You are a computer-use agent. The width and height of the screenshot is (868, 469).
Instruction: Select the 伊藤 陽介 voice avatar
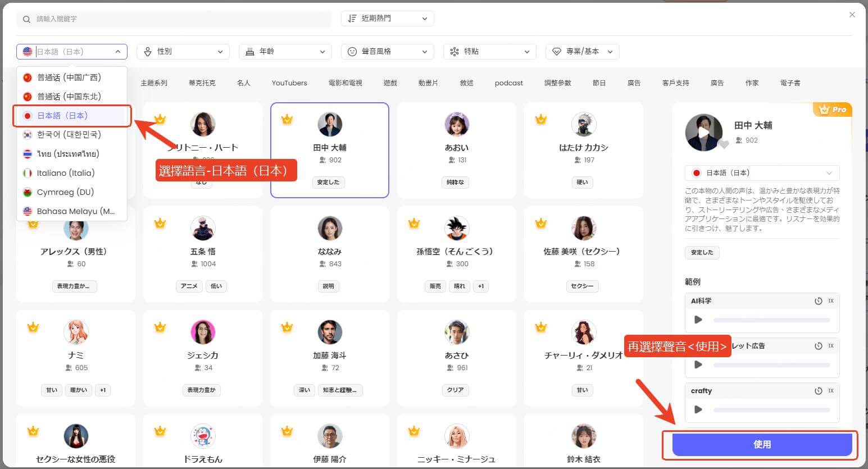[330, 436]
